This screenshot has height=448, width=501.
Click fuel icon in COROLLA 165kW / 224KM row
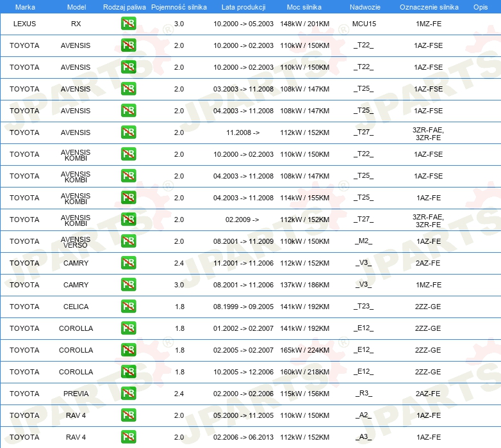coord(128,349)
